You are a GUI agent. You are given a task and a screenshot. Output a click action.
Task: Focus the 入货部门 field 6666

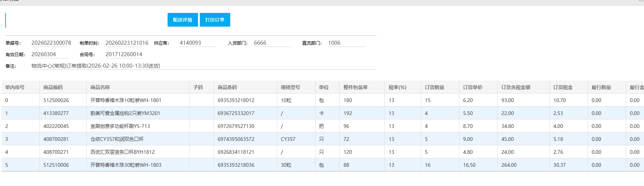(272, 43)
